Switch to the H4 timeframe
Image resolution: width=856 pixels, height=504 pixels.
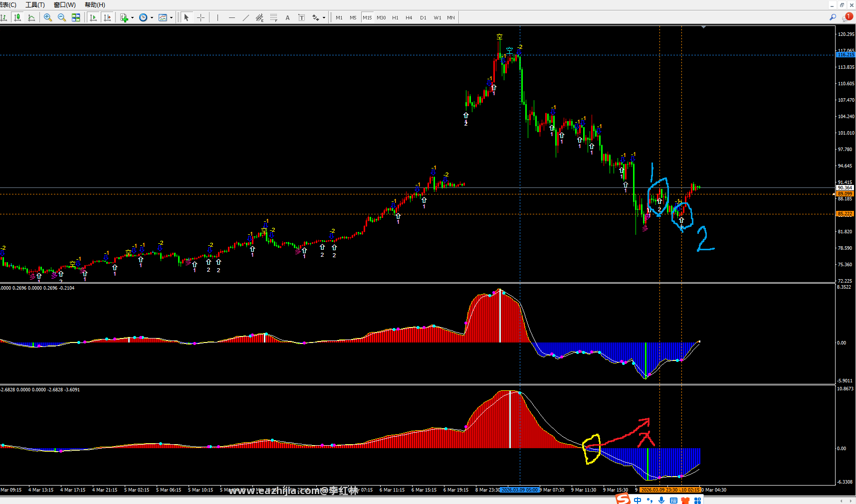point(409,17)
